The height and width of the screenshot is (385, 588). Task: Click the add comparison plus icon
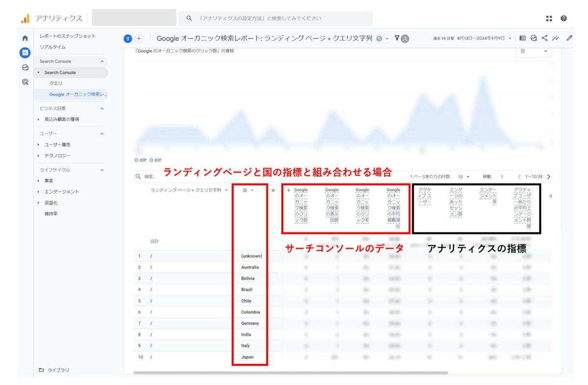(139, 38)
